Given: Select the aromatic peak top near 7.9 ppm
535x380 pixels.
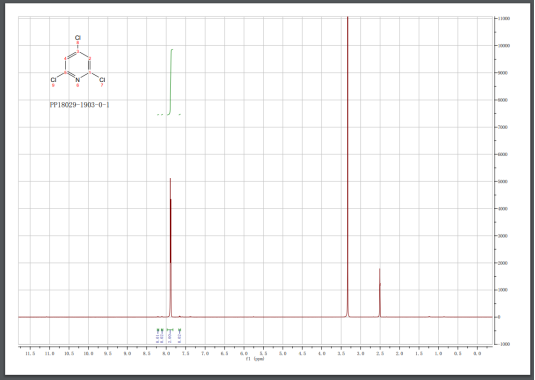Looking at the screenshot, I should [x=170, y=179].
